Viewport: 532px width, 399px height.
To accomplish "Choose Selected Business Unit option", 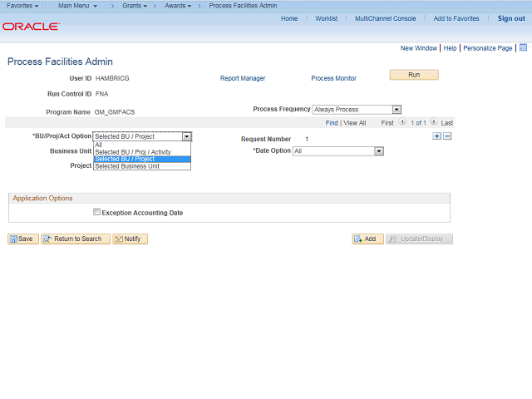I will click(142, 166).
